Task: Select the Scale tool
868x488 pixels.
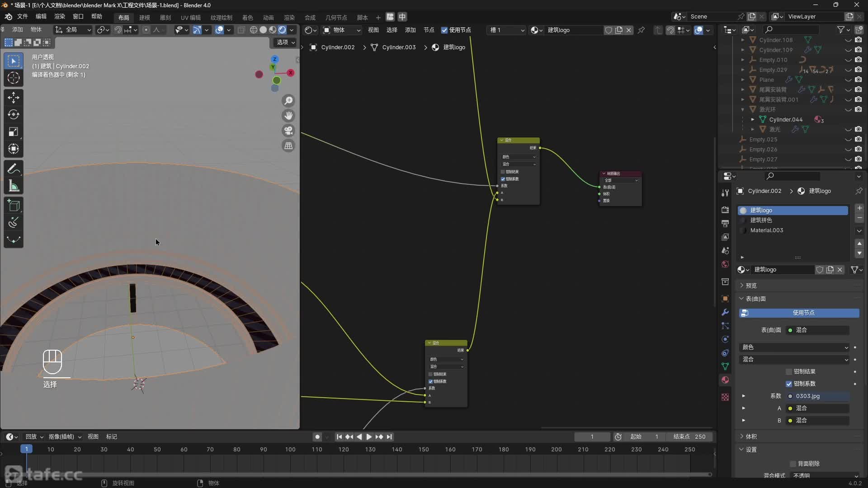Action: pyautogui.click(x=14, y=132)
